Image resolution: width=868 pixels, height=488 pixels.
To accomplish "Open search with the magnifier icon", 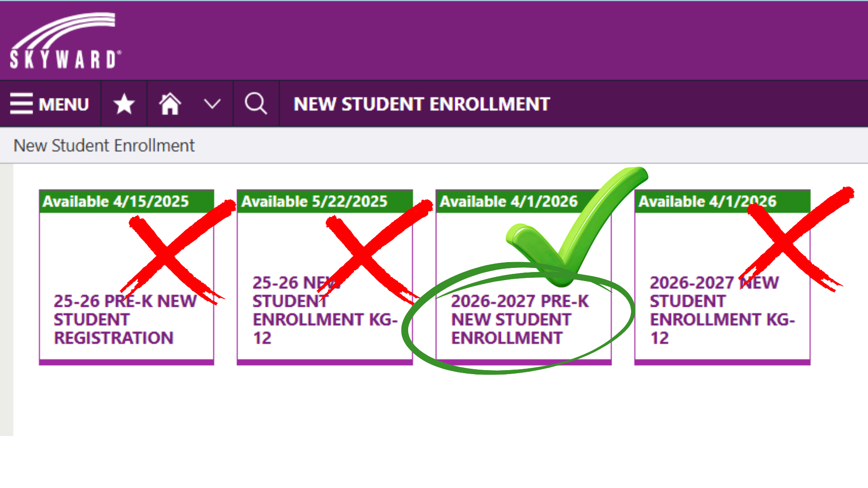I will point(256,104).
